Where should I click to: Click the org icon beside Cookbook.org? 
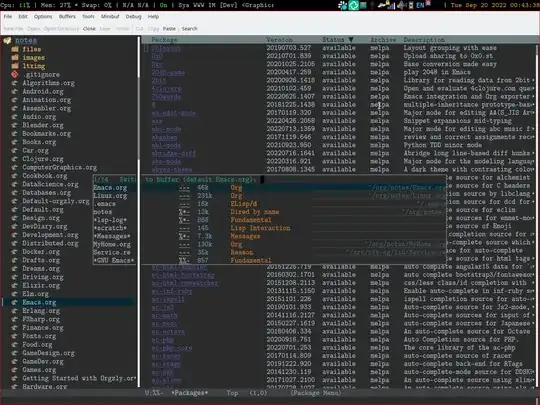(15, 176)
